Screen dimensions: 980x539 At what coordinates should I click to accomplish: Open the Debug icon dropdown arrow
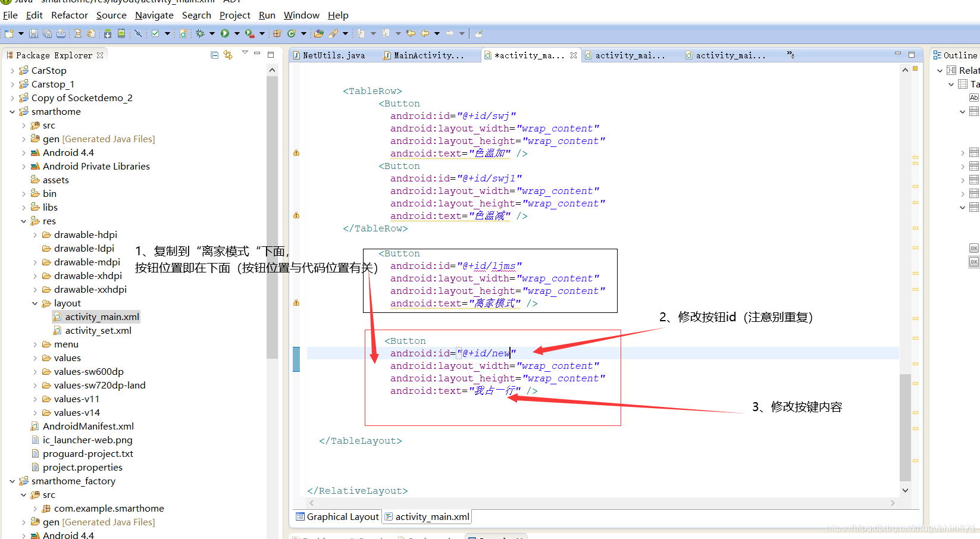point(212,33)
